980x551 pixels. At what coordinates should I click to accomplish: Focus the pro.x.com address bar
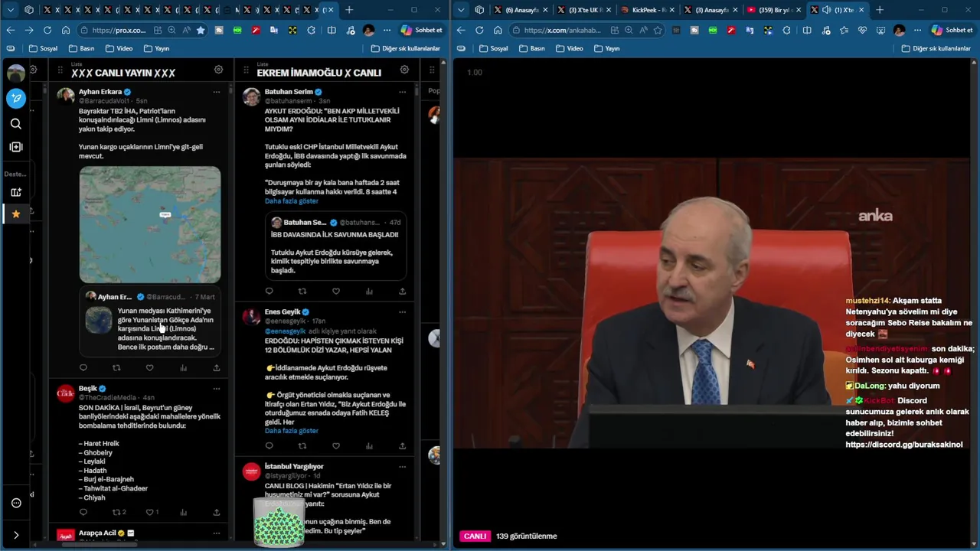[x=118, y=30]
